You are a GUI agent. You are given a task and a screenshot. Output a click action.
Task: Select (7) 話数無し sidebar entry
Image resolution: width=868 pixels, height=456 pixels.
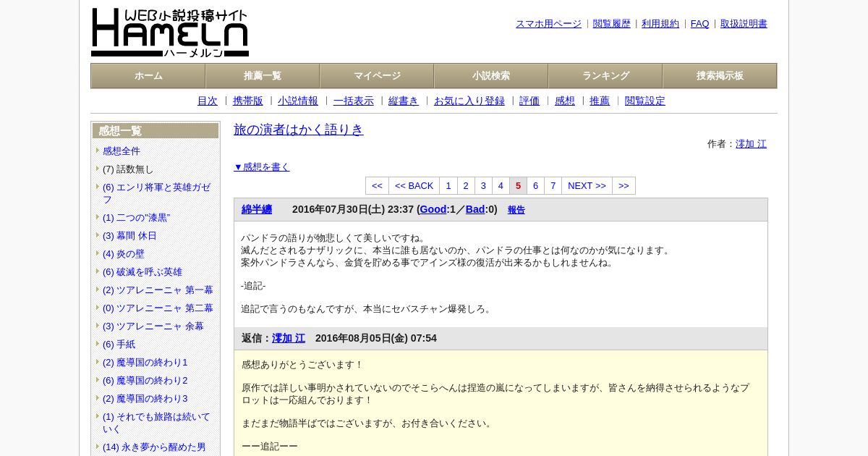click(128, 169)
